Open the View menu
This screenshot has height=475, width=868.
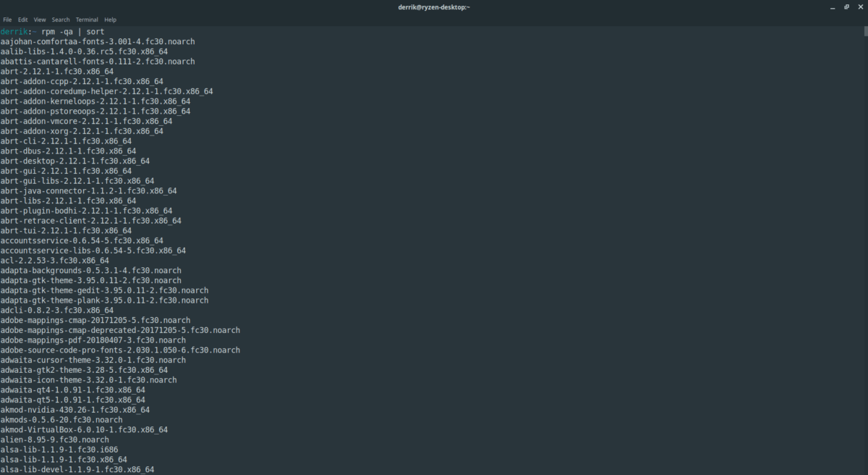point(40,20)
